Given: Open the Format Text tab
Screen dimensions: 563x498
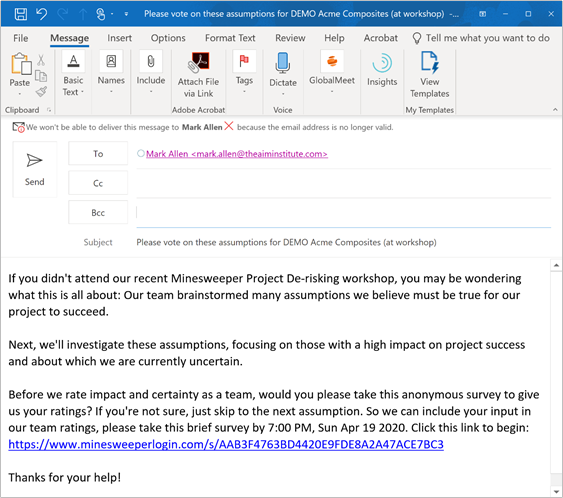Looking at the screenshot, I should point(230,38).
